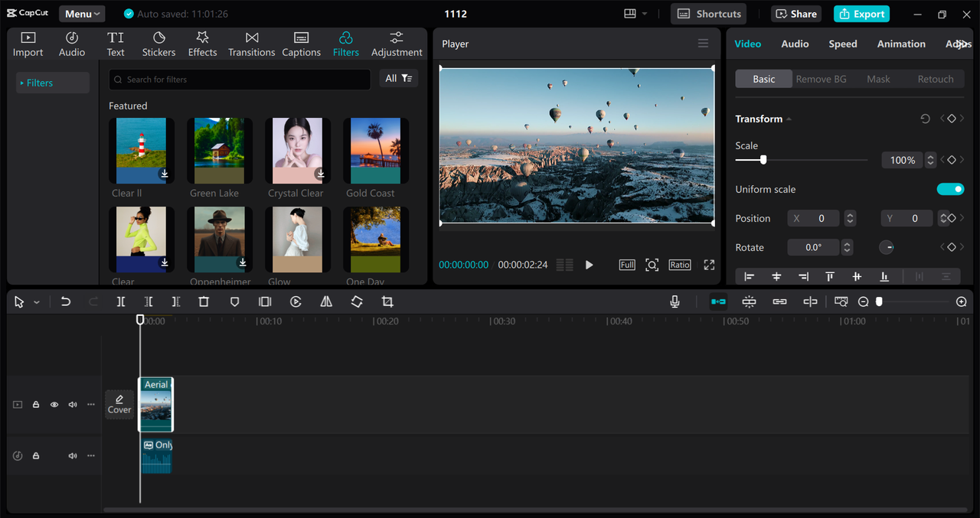The width and height of the screenshot is (980, 518).
Task: Click the Export button
Action: pyautogui.click(x=861, y=14)
